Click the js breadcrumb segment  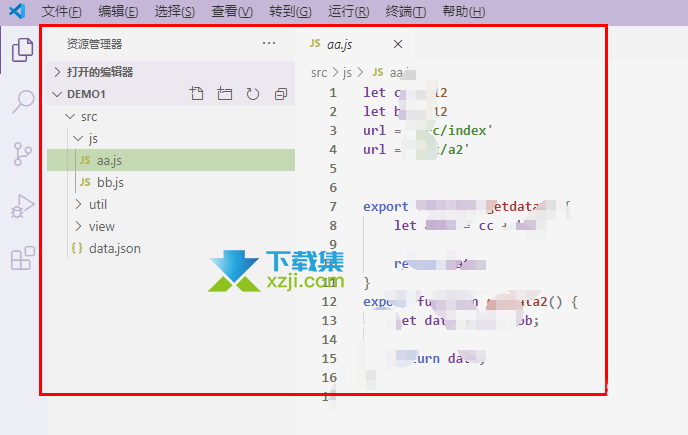(x=347, y=73)
